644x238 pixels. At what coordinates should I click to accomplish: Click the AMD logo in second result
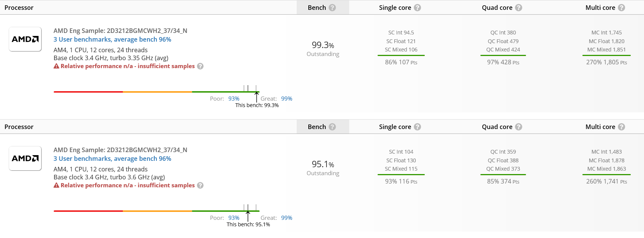[25, 158]
